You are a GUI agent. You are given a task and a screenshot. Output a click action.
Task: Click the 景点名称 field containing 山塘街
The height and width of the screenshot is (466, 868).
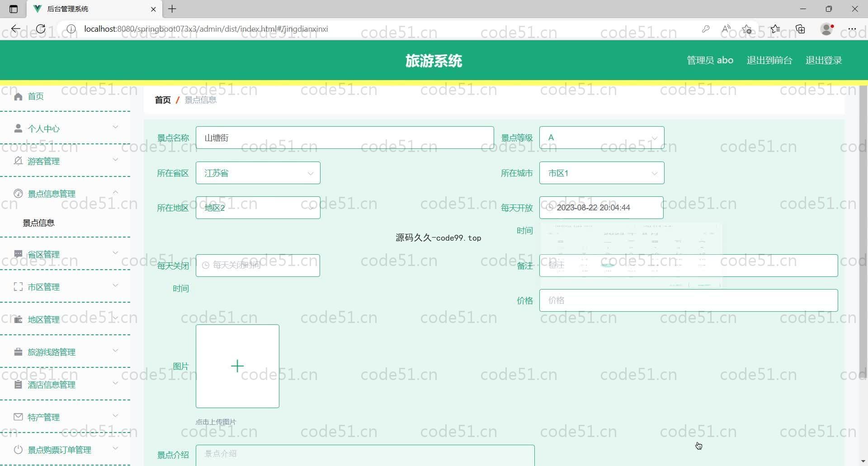pyautogui.click(x=344, y=138)
